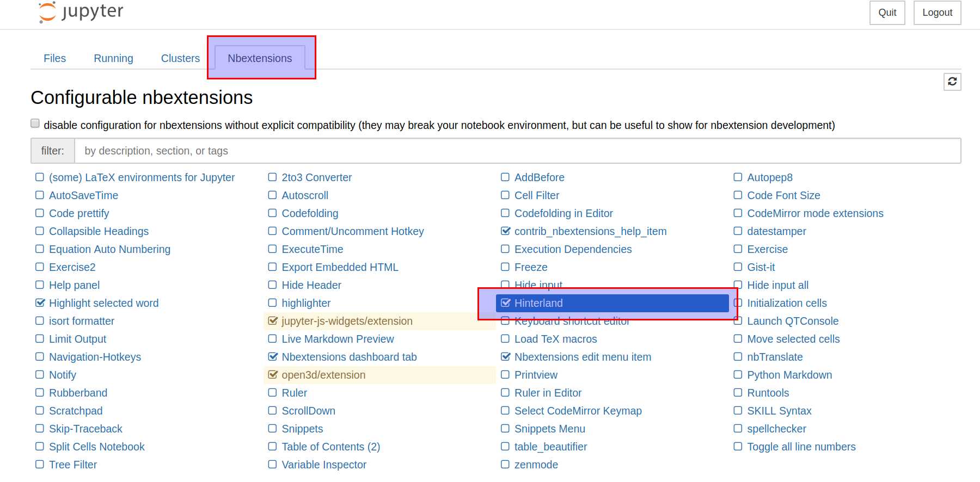The height and width of the screenshot is (482, 980).
Task: Enable the ExecuteTime checkbox
Action: pyautogui.click(x=272, y=249)
